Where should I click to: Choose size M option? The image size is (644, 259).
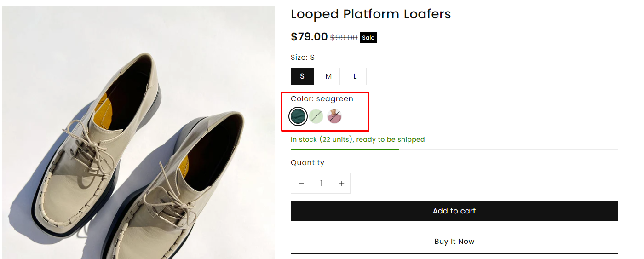[328, 76]
